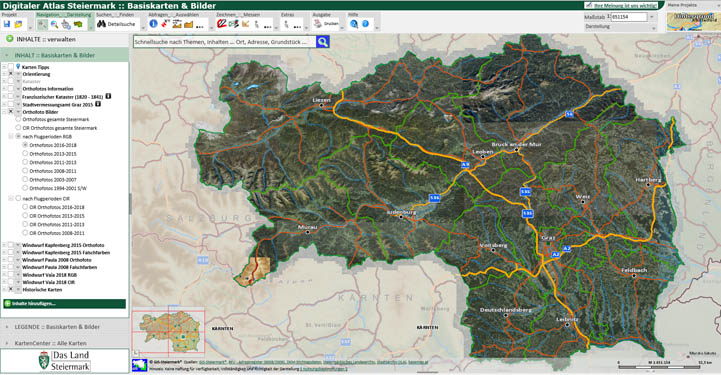Click the blue question mark help icon
The height and width of the screenshot is (375, 721).
tap(366, 24)
